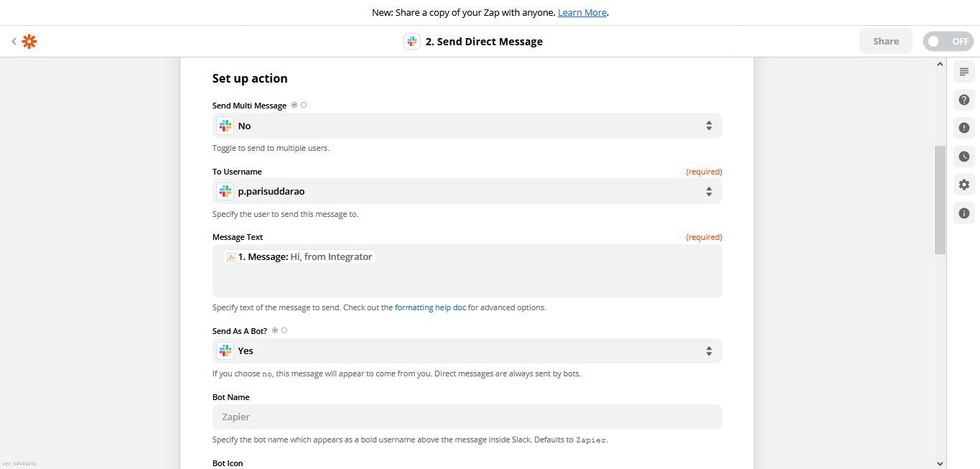980x469 pixels.
Task: Open the history clock icon
Action: click(964, 157)
